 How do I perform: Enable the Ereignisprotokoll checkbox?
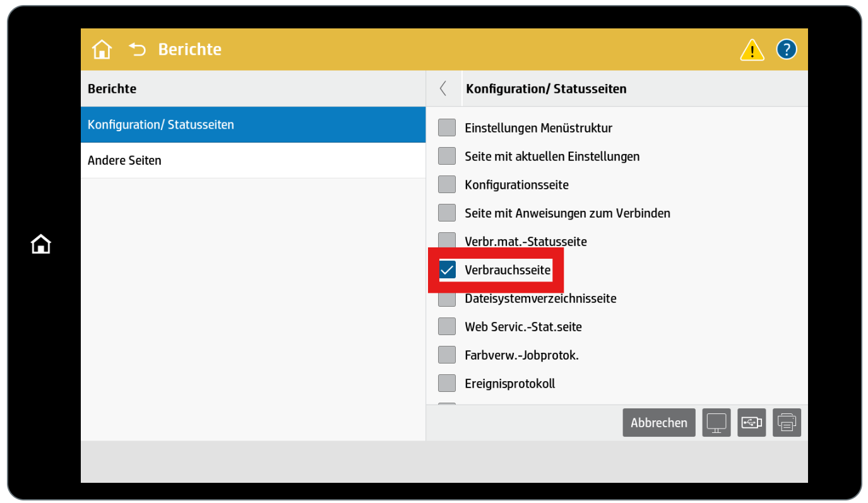tap(446, 382)
